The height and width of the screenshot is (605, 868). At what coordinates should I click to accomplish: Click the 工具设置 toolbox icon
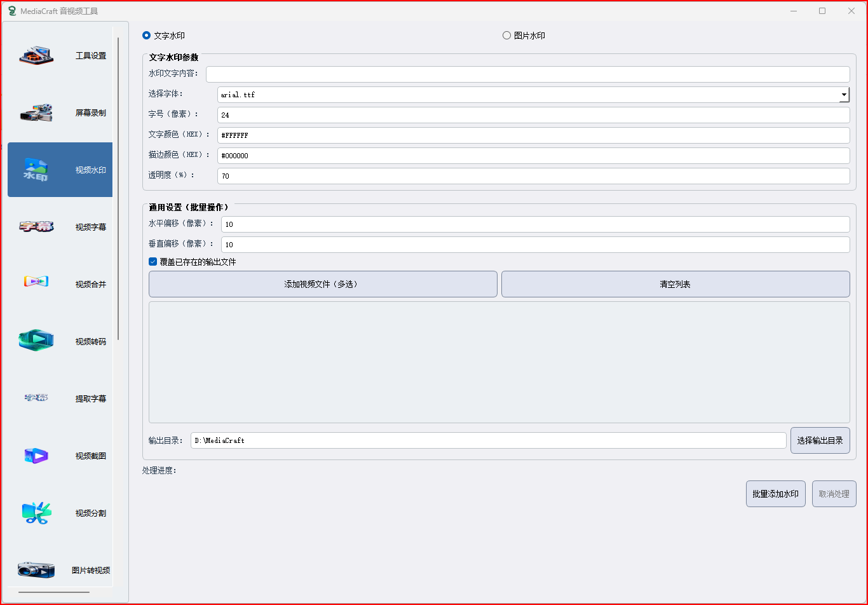[x=36, y=56]
